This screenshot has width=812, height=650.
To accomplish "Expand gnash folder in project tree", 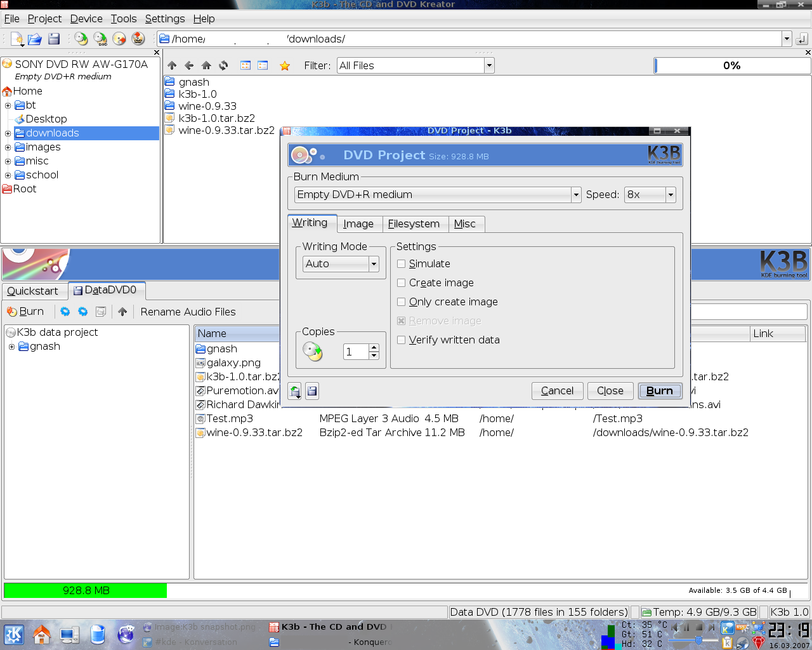I will [11, 347].
